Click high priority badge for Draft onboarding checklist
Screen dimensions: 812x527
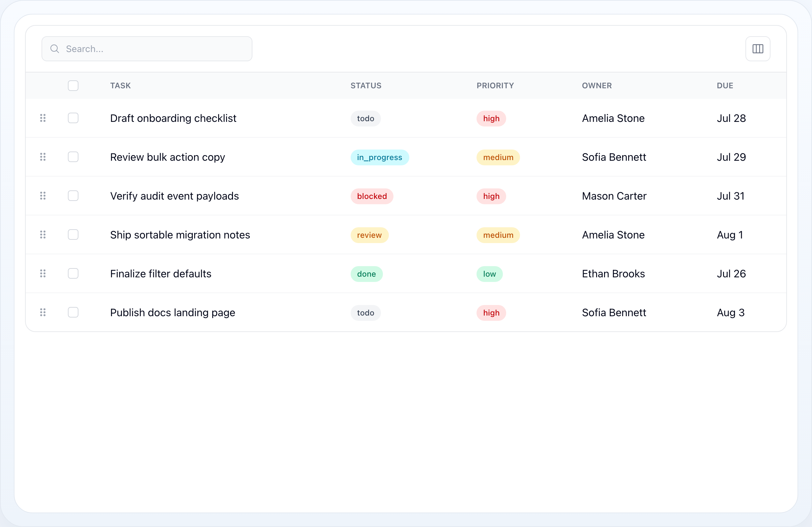[x=491, y=118]
